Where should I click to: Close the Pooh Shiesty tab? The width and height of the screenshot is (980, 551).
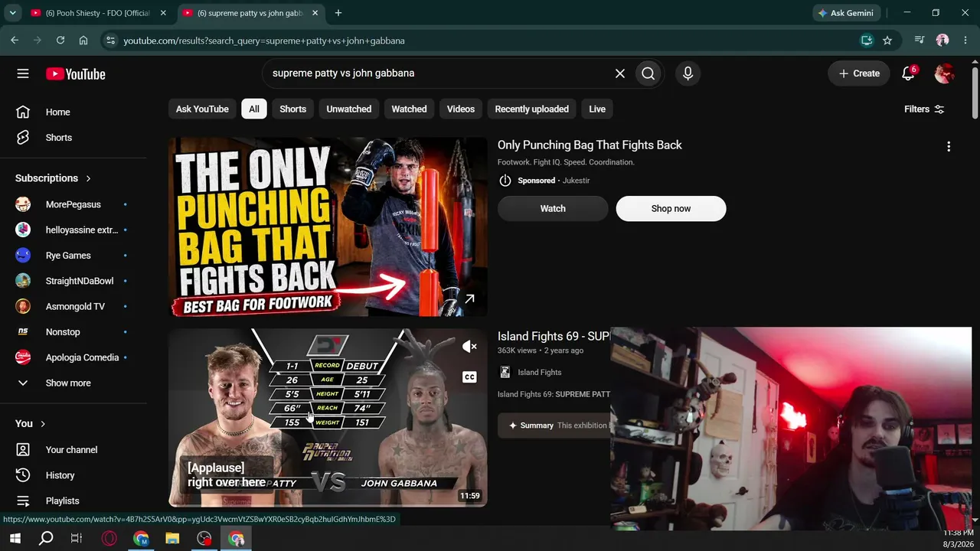pos(163,13)
